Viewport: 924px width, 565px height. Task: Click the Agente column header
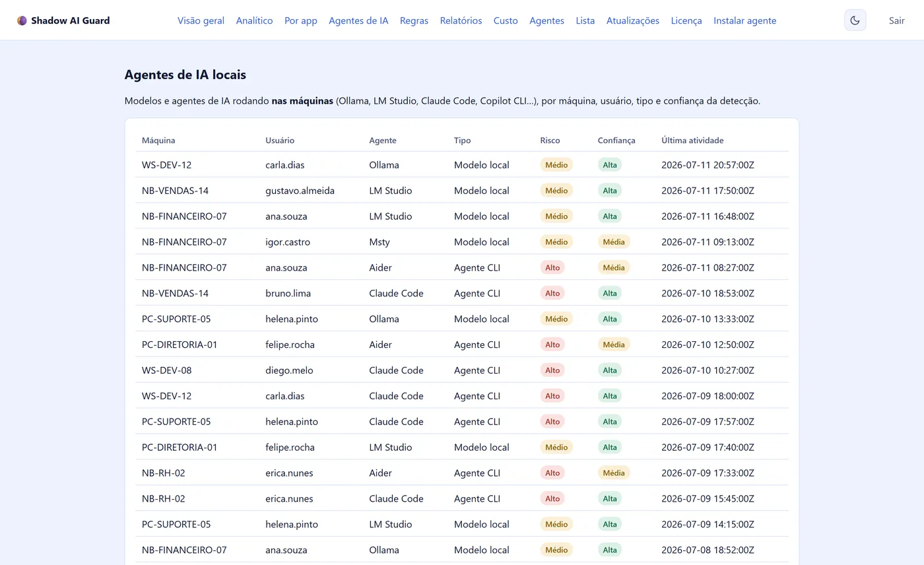[383, 140]
